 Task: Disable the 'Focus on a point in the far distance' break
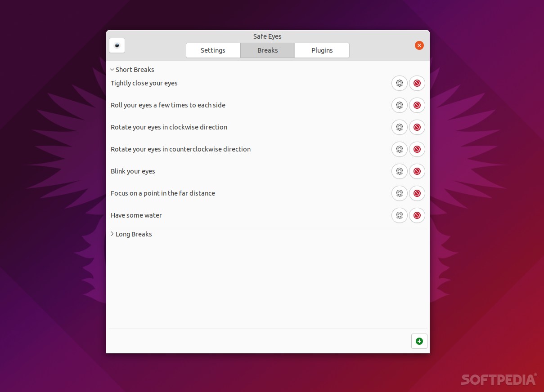coord(417,193)
